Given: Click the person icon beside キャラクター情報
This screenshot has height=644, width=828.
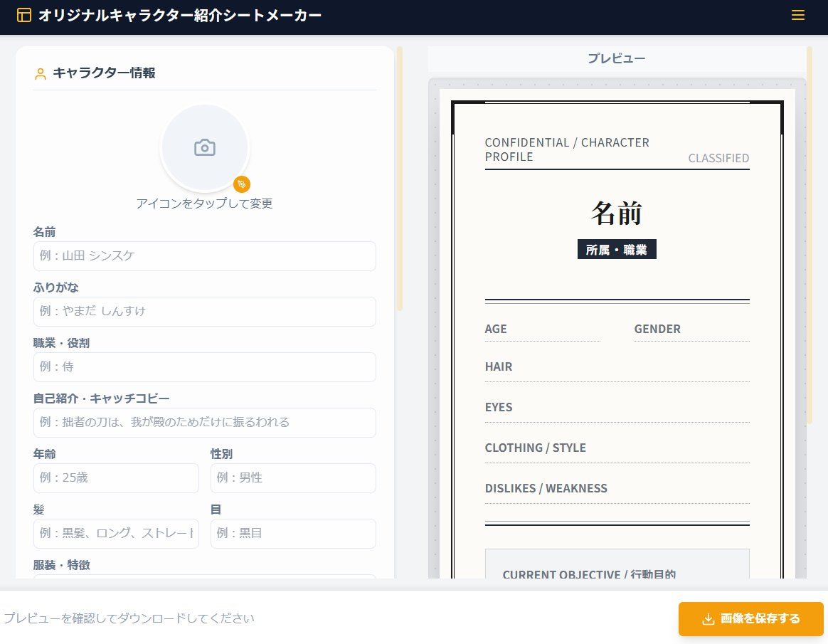Looking at the screenshot, I should pos(41,73).
